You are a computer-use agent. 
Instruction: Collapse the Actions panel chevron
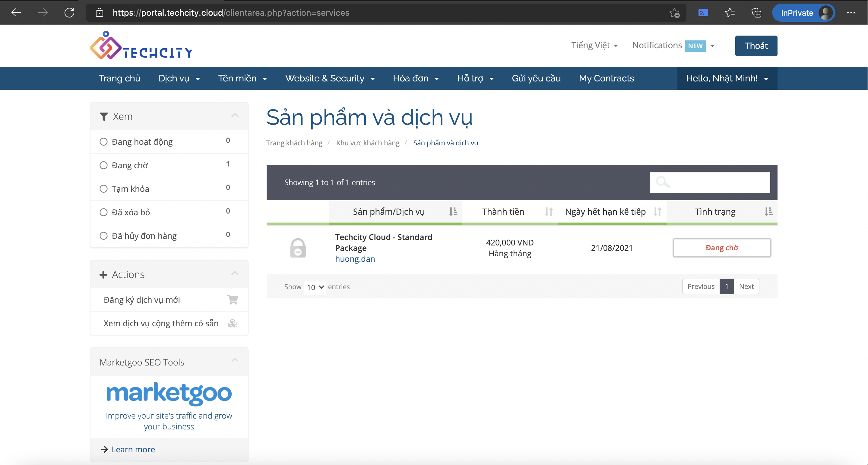[x=235, y=273]
